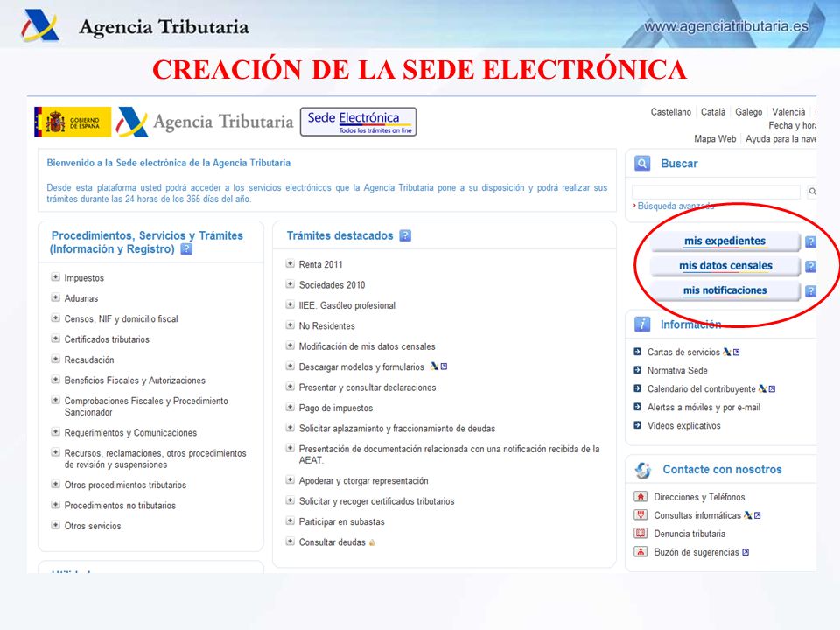Viewport: 840px width, 630px height.
Task: Open the Mapa Web link
Action: (x=715, y=139)
